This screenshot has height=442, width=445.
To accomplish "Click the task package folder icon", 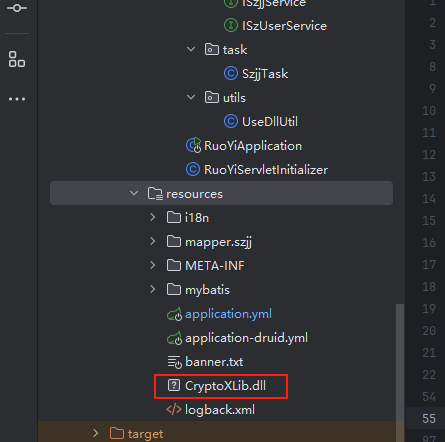I will pos(212,50).
